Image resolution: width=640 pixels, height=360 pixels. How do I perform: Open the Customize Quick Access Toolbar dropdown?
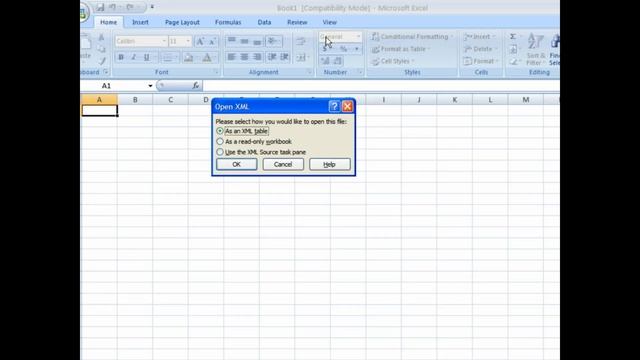[x=152, y=7]
